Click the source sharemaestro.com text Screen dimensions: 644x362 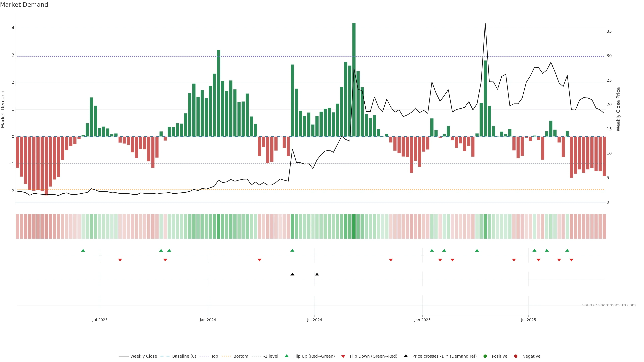[609, 305]
